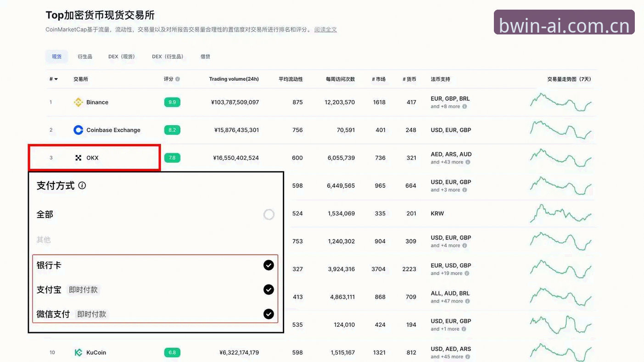
Task: Click info icon next to 'and +4 more'
Action: 465,245
